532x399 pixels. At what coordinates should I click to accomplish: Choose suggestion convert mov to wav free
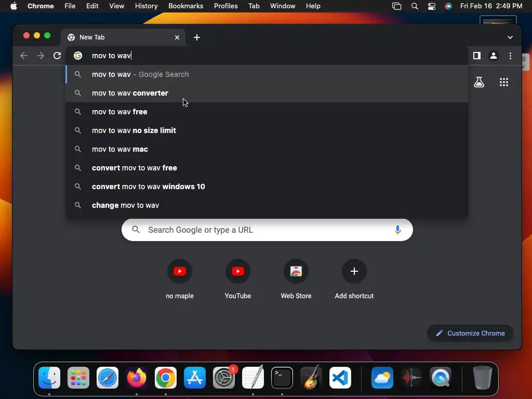tap(267, 168)
